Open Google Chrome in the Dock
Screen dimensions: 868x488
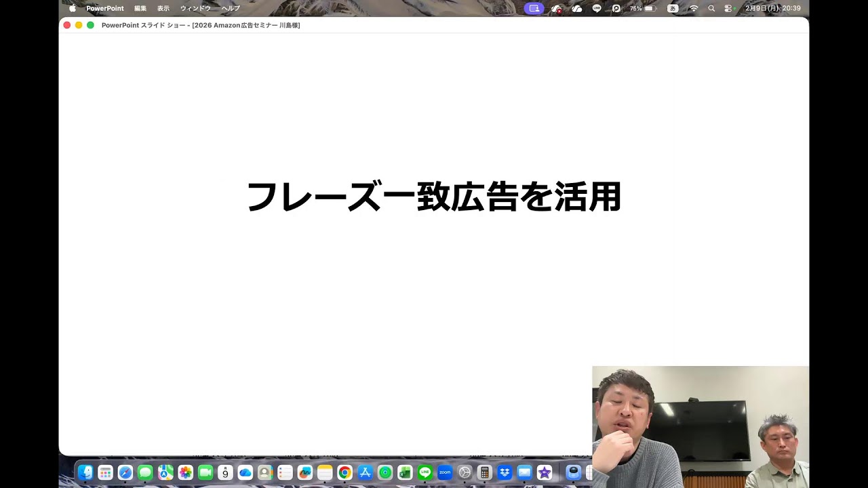click(345, 472)
